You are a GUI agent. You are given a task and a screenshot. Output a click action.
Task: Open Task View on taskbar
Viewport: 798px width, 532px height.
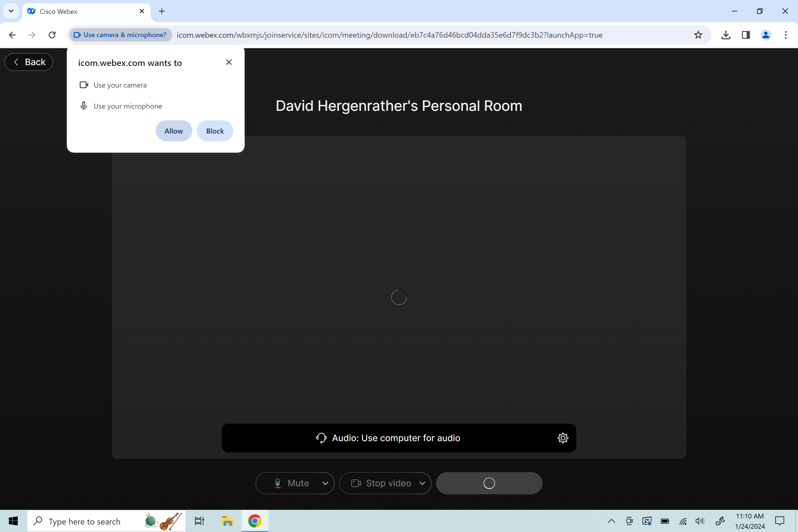click(199, 521)
